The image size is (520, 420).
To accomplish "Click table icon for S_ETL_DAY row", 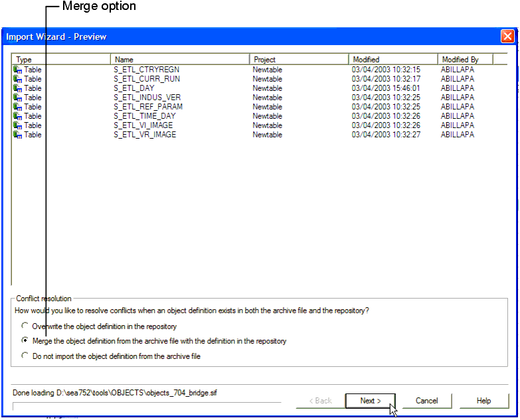I will [17, 88].
